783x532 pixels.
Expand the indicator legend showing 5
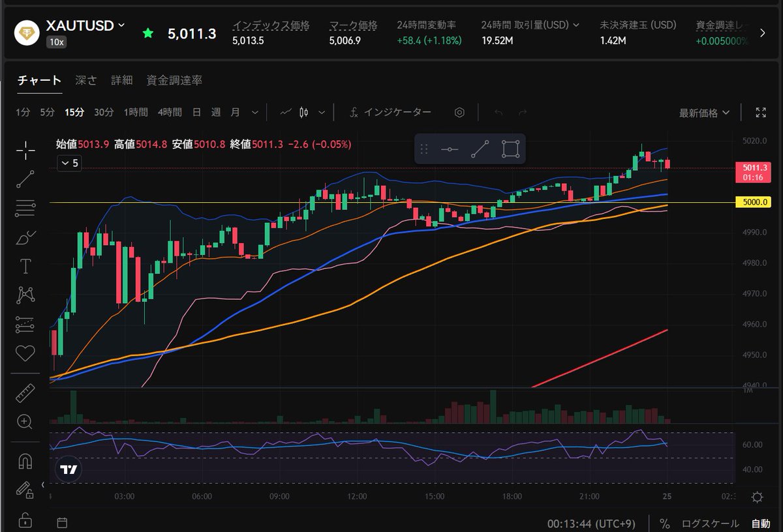point(69,163)
